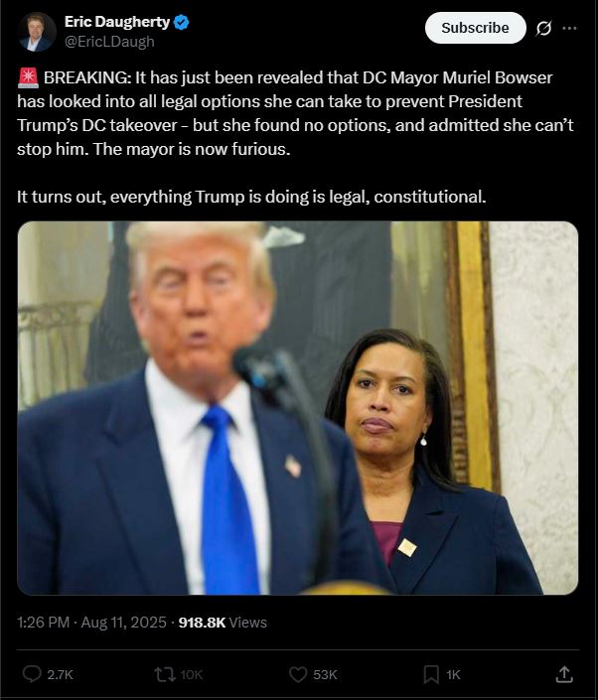Click the reply speech-bubble icon
This screenshot has height=700, width=598.
coord(32,674)
